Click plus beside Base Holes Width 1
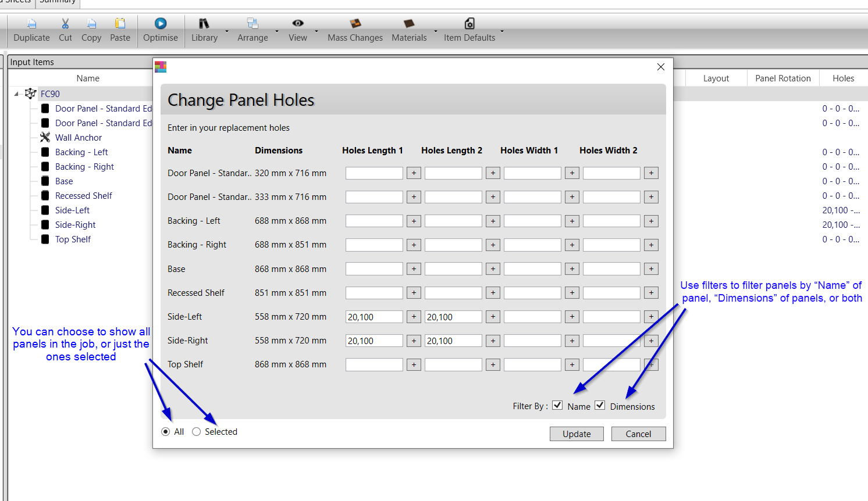 (572, 269)
